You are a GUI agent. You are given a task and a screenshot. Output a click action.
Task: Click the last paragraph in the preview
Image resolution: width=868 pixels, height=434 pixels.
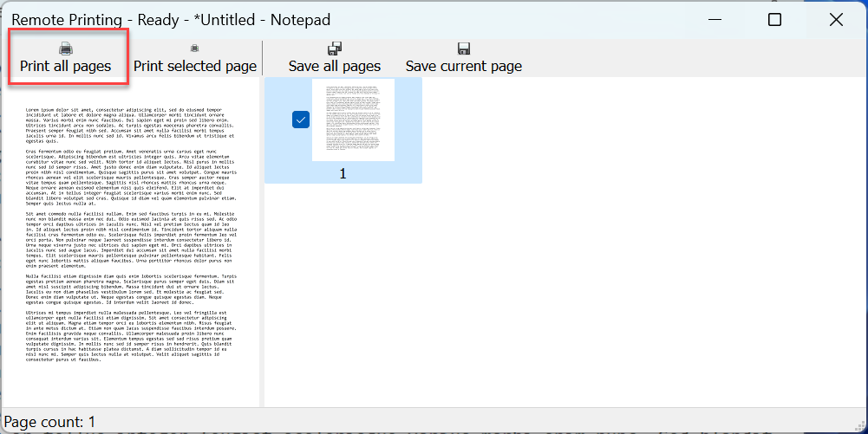128,335
